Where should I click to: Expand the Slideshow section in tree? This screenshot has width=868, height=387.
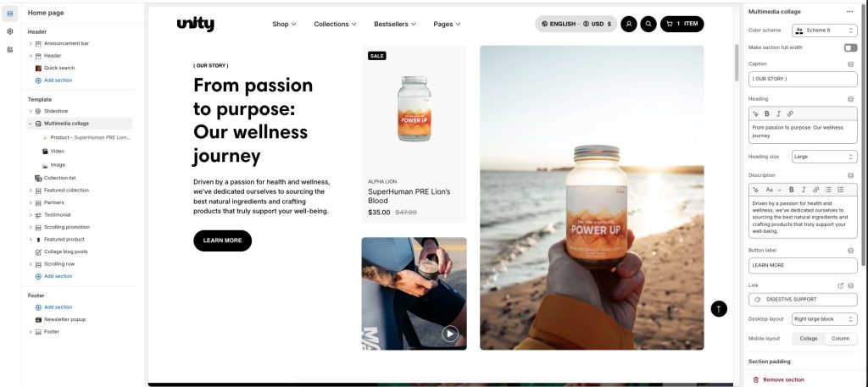point(31,111)
